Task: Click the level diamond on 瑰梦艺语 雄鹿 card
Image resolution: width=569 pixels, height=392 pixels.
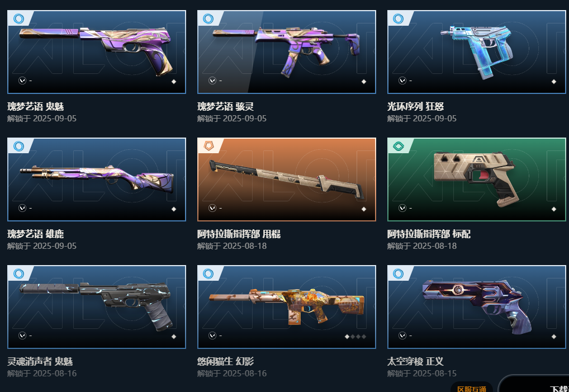Action: pos(174,209)
